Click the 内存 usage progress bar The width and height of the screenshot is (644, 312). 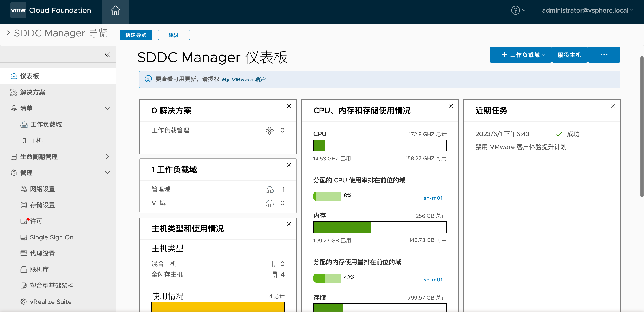tap(380, 227)
